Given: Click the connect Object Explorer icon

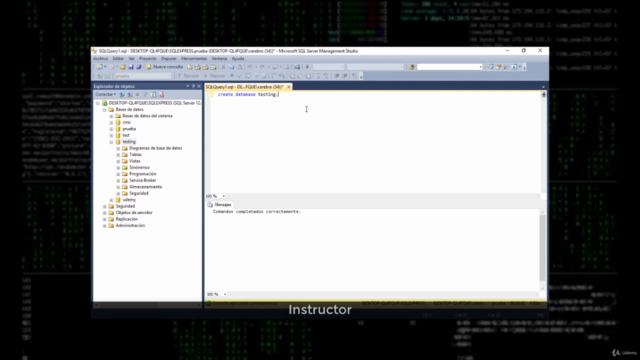Looking at the screenshot, I should [x=122, y=94].
